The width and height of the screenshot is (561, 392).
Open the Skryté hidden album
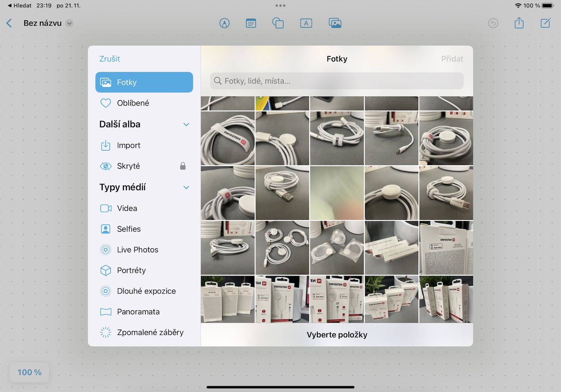pyautogui.click(x=144, y=166)
